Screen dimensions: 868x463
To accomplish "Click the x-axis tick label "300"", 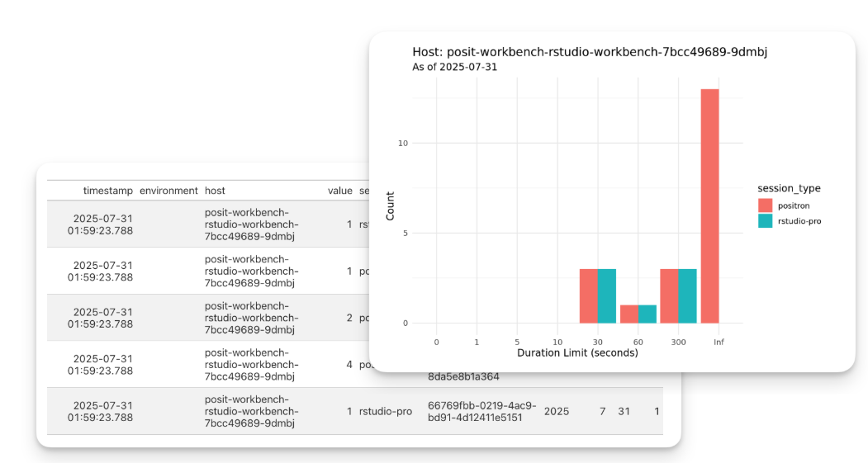I will pos(678,342).
